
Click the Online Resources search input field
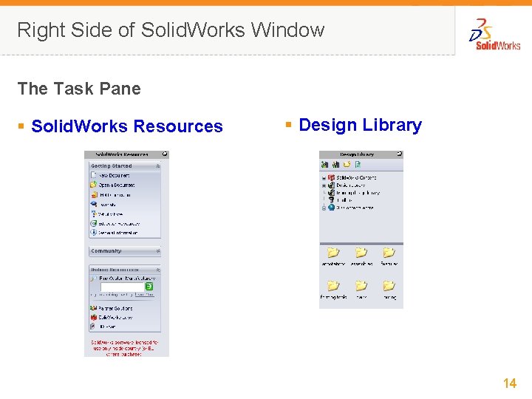(x=123, y=287)
